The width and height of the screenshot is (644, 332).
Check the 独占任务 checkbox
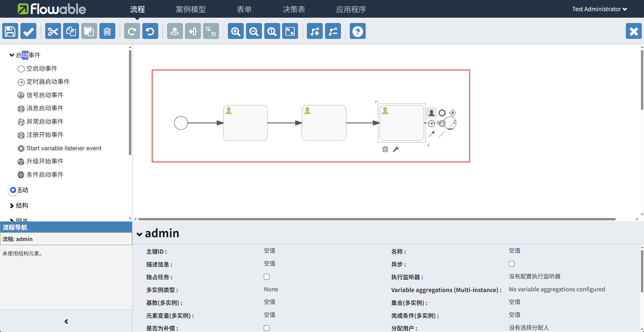point(266,277)
